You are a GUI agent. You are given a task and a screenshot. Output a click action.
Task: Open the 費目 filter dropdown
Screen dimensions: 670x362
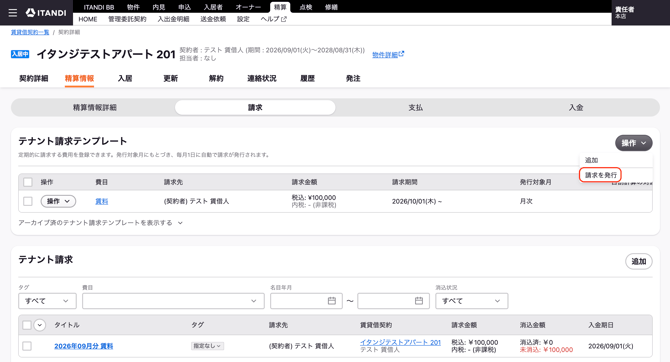[173, 301]
